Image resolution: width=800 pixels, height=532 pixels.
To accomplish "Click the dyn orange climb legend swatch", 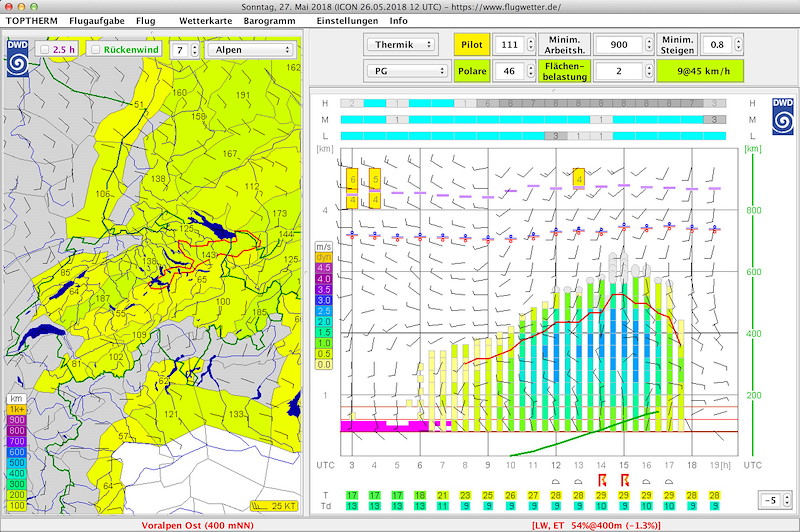I will tap(324, 257).
